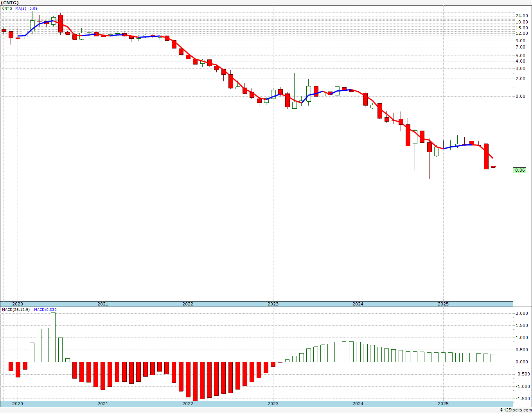Select 2021 on the MACD panel time axis
532x413 pixels.
click(x=103, y=404)
